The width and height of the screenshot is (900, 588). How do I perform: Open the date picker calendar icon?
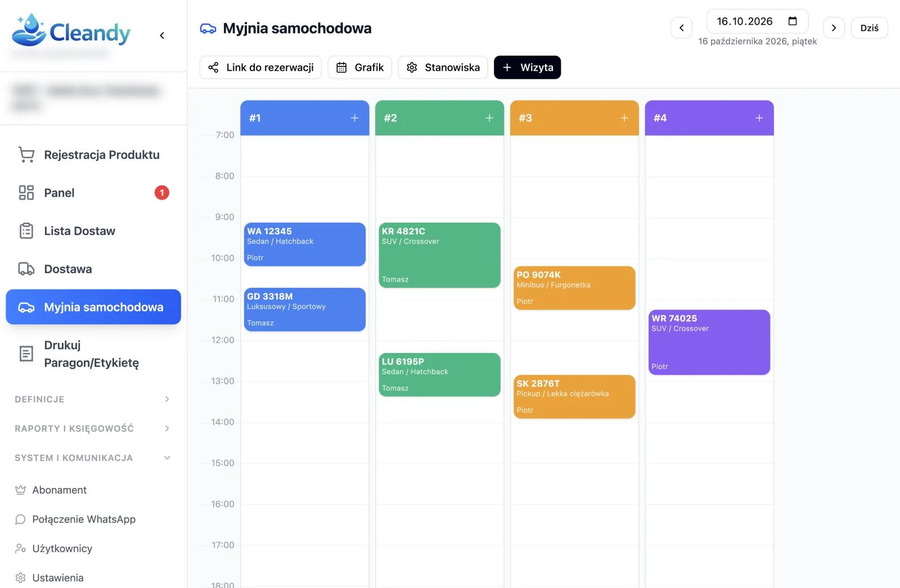[793, 21]
